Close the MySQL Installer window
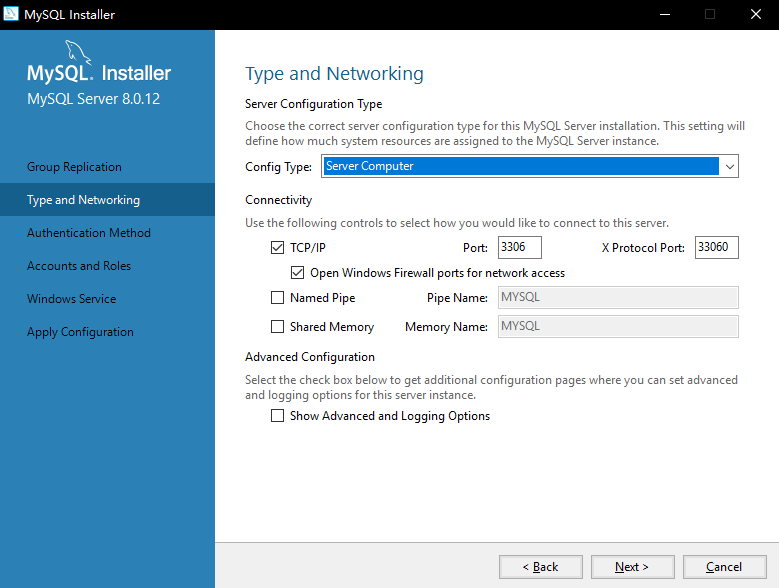779x588 pixels. tap(756, 14)
